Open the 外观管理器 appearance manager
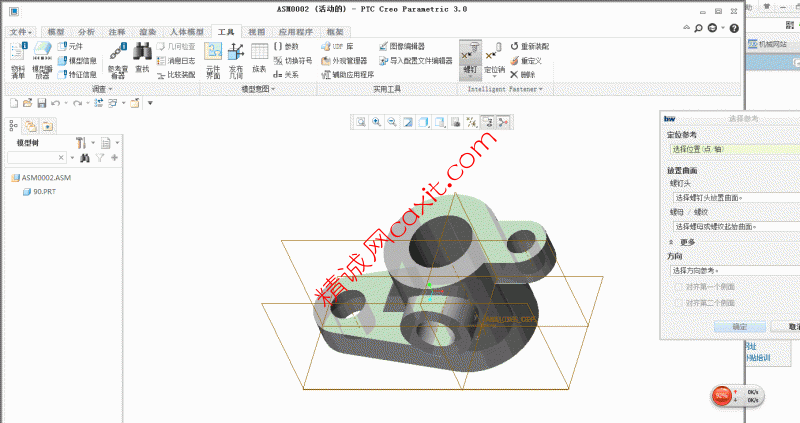The height and width of the screenshot is (423, 800). click(x=344, y=61)
